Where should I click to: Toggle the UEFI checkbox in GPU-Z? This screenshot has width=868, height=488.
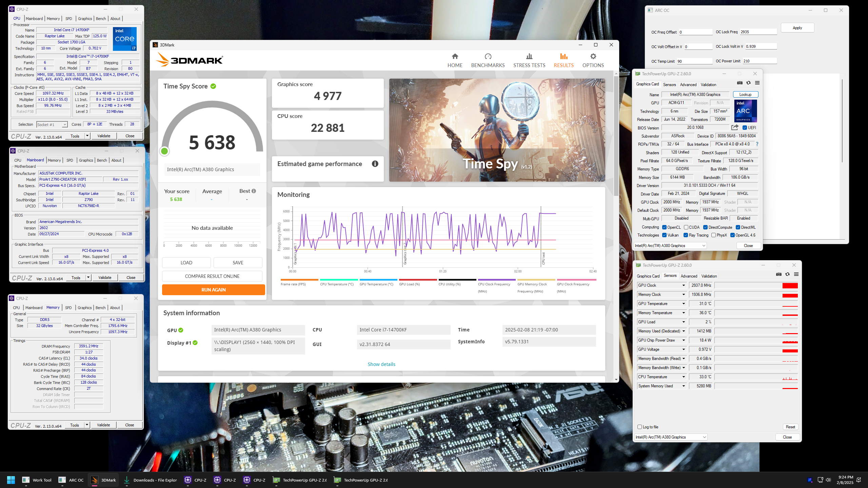click(745, 128)
